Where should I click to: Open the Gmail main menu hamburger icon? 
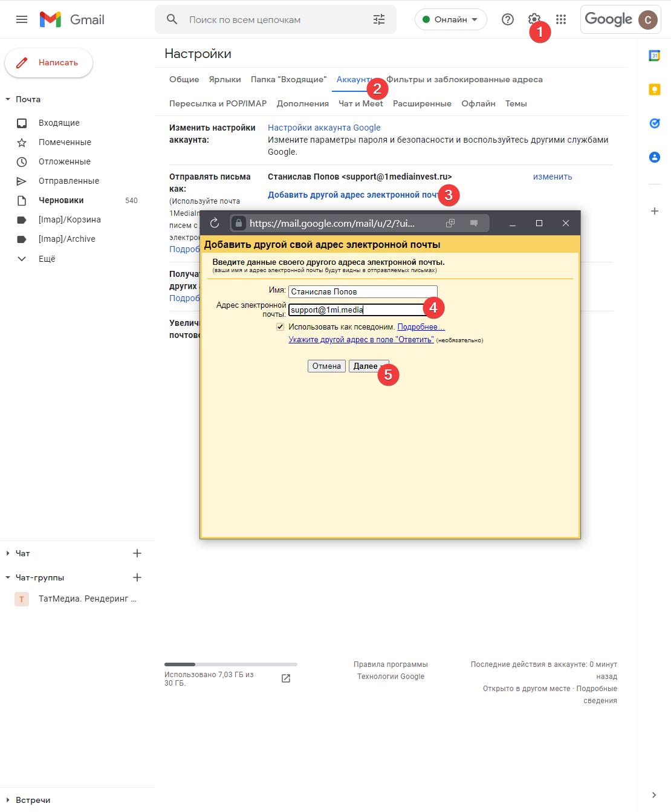[x=22, y=19]
